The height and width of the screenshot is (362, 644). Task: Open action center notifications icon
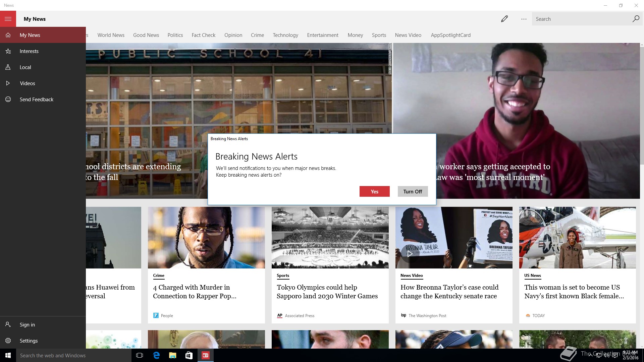615,355
